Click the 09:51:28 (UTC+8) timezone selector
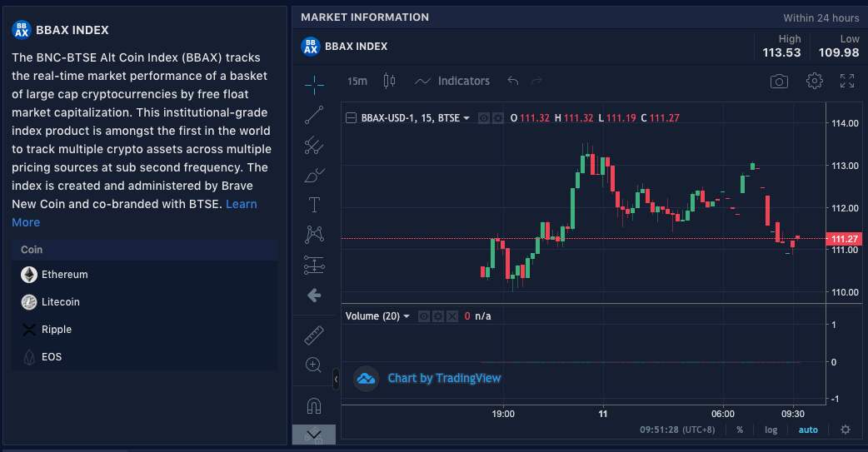The height and width of the screenshot is (452, 868). [677, 430]
